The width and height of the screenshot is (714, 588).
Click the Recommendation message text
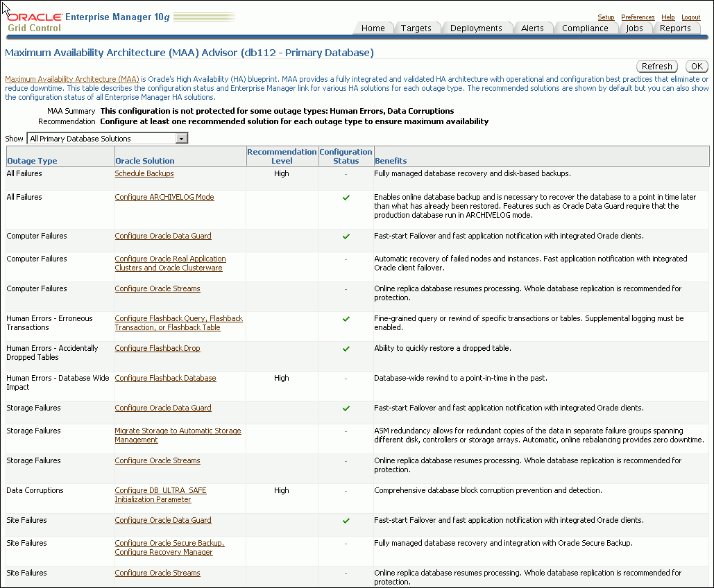(x=294, y=121)
